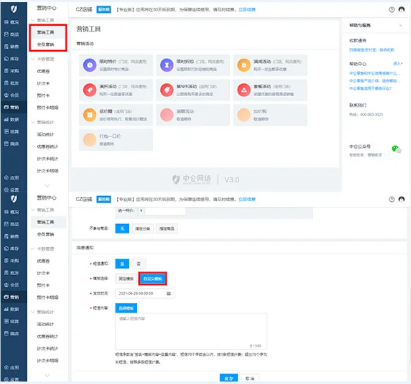
Task: Select 指定商品 for excluded products
Action: pos(167,229)
